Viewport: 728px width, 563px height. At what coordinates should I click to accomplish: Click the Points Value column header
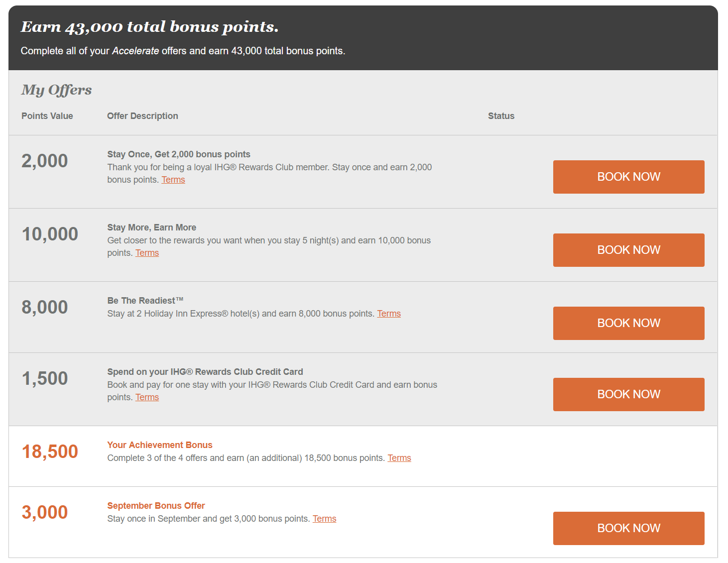tap(47, 116)
